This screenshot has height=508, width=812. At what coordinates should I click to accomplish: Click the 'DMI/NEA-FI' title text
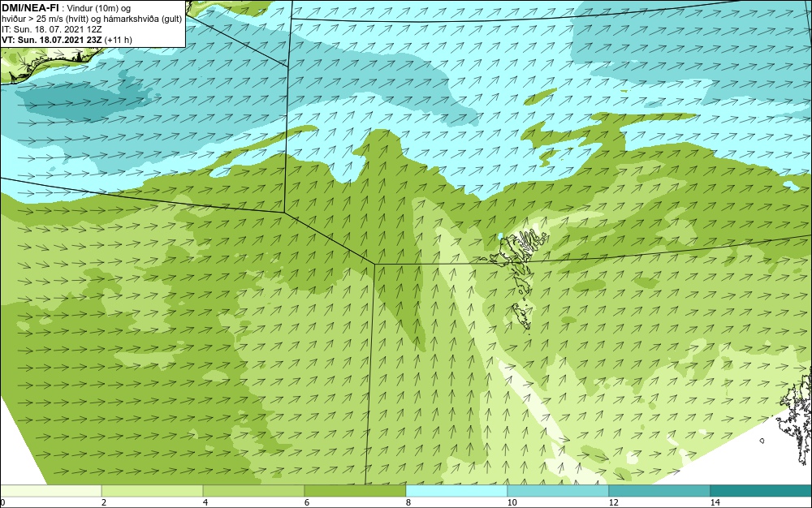pos(30,8)
